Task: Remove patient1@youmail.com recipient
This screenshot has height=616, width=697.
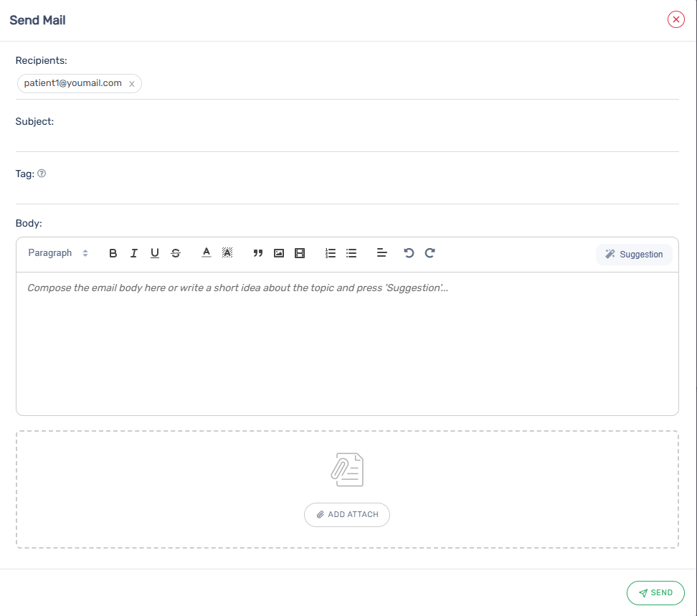Action: [131, 84]
